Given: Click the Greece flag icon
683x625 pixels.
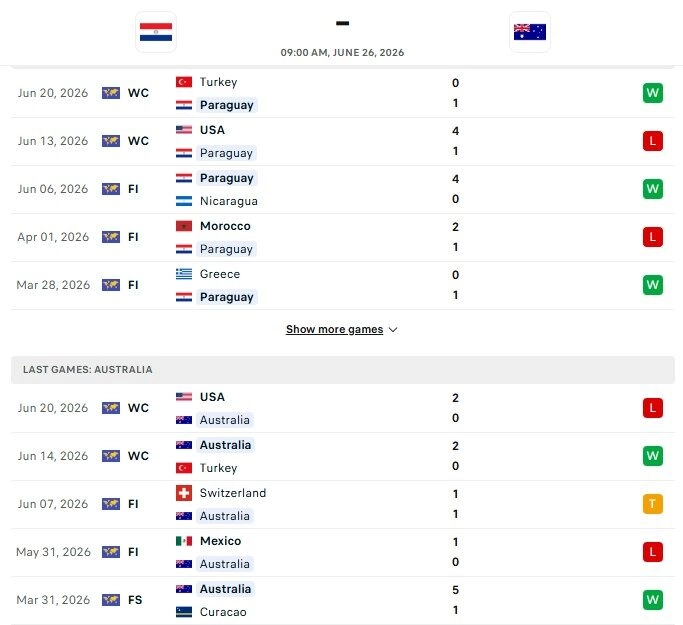Looking at the screenshot, I should pos(184,274).
